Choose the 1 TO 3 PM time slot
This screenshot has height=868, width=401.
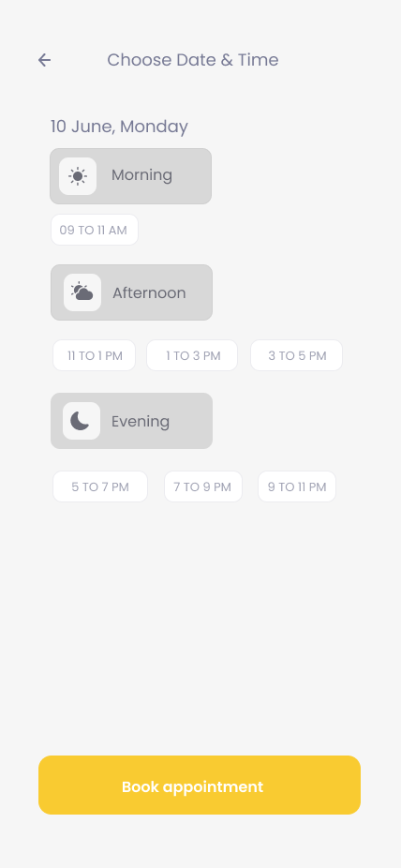pyautogui.click(x=192, y=355)
